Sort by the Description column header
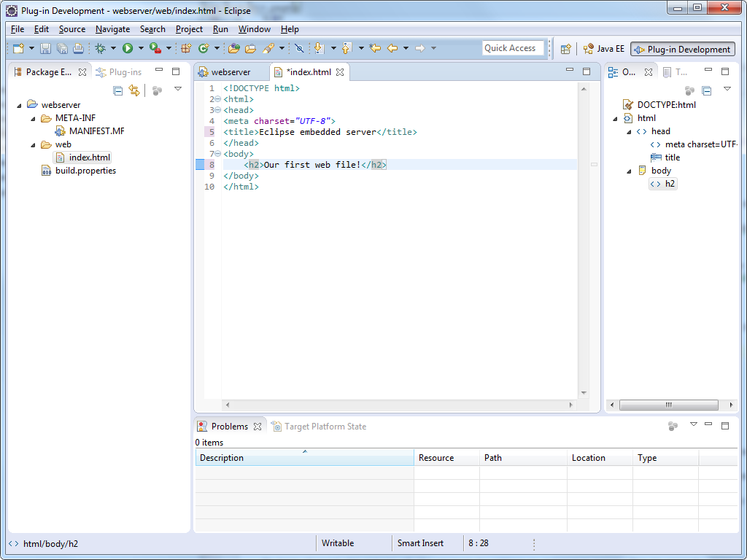Screen dimensions: 747x560 (304, 458)
